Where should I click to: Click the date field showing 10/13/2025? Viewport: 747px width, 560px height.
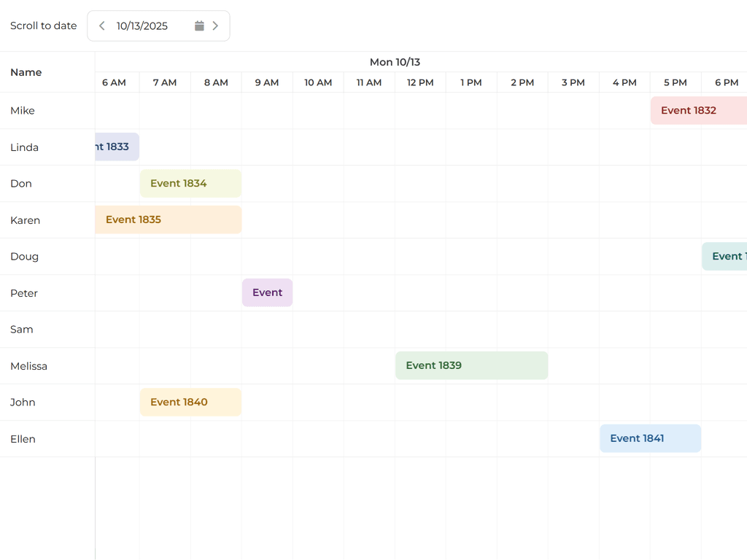pyautogui.click(x=144, y=25)
